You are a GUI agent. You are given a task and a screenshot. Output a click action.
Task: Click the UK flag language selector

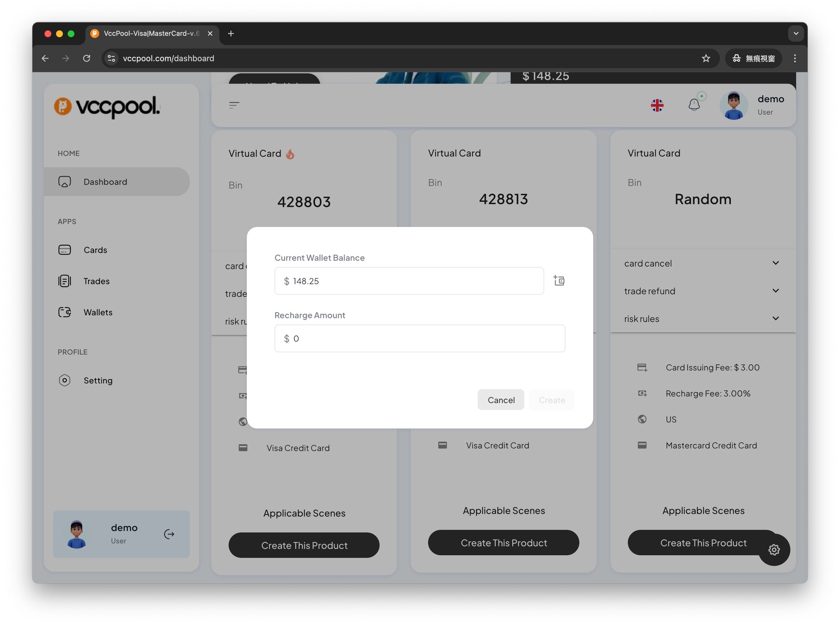pos(657,105)
